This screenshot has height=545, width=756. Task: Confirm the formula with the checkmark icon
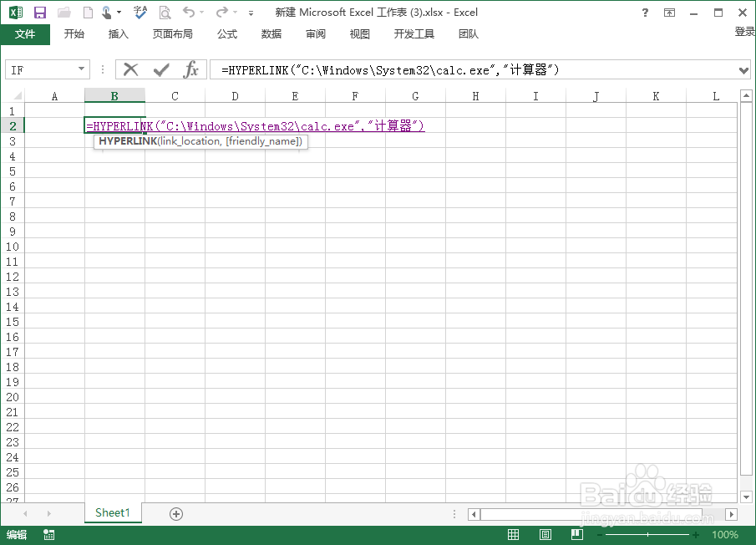point(161,70)
